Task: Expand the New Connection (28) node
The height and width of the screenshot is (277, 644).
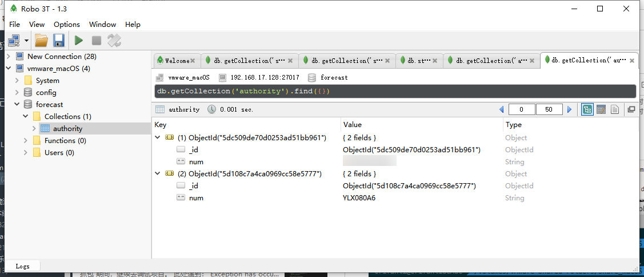Action: pos(8,57)
